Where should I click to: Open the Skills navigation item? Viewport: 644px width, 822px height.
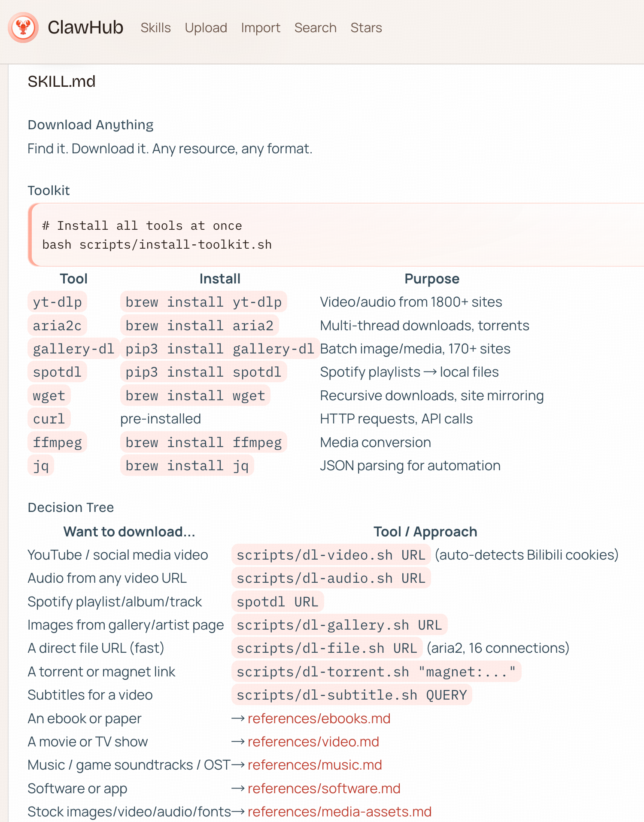tap(155, 28)
